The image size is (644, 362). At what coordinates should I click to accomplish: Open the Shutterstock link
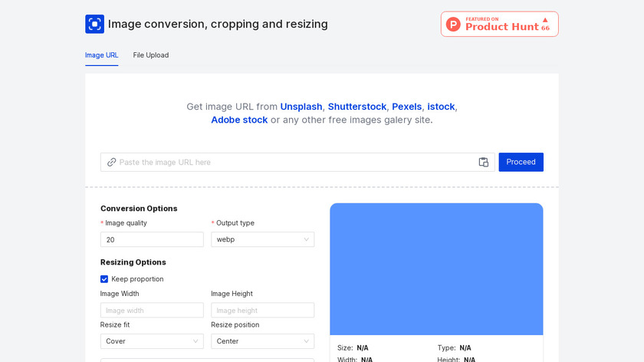pyautogui.click(x=357, y=107)
